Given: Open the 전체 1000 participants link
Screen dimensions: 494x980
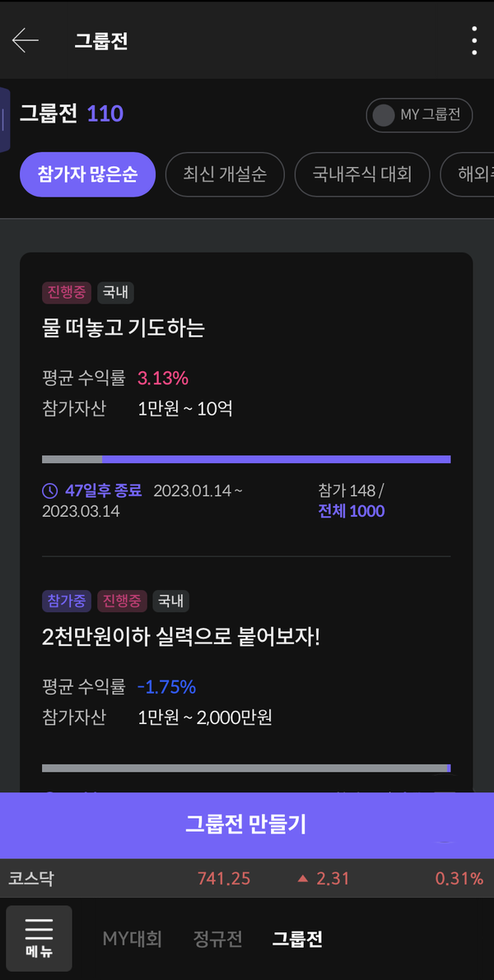Looking at the screenshot, I should coord(351,512).
